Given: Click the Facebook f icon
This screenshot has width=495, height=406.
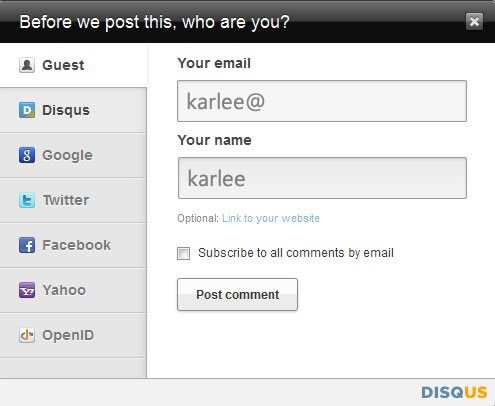Looking at the screenshot, I should (x=27, y=245).
